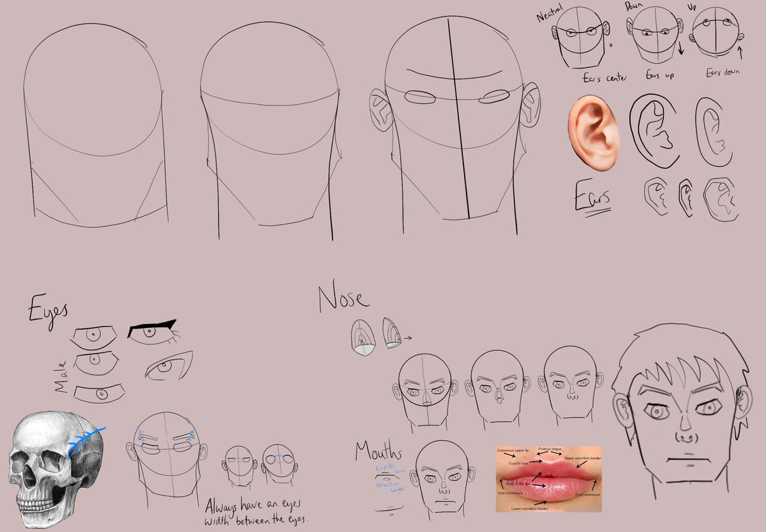
Task: Click the "Ears up" caption
Action: (x=659, y=76)
